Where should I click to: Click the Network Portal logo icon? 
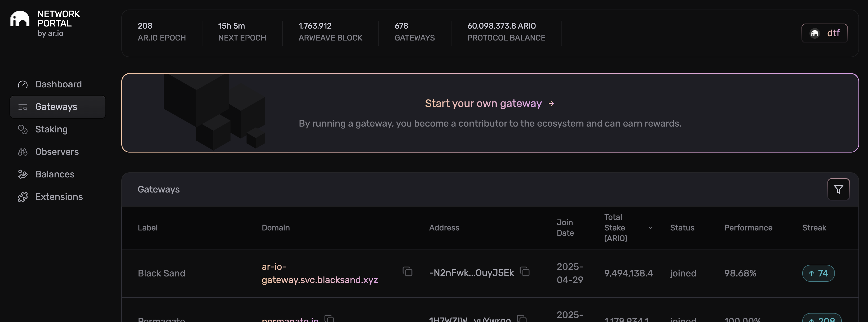click(x=20, y=19)
